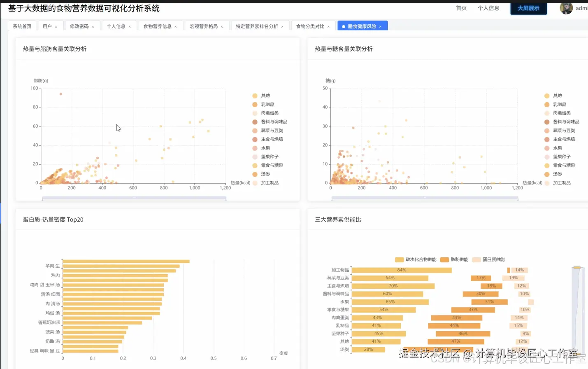This screenshot has height=369, width=588.
Task: Toggle 蔬菜与豆类 legend in fat scatter chart
Action: [x=267, y=131]
